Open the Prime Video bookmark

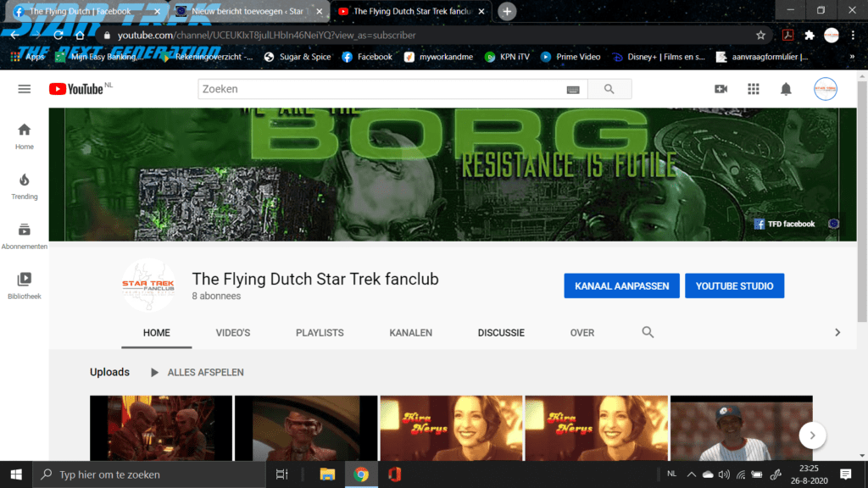[570, 57]
